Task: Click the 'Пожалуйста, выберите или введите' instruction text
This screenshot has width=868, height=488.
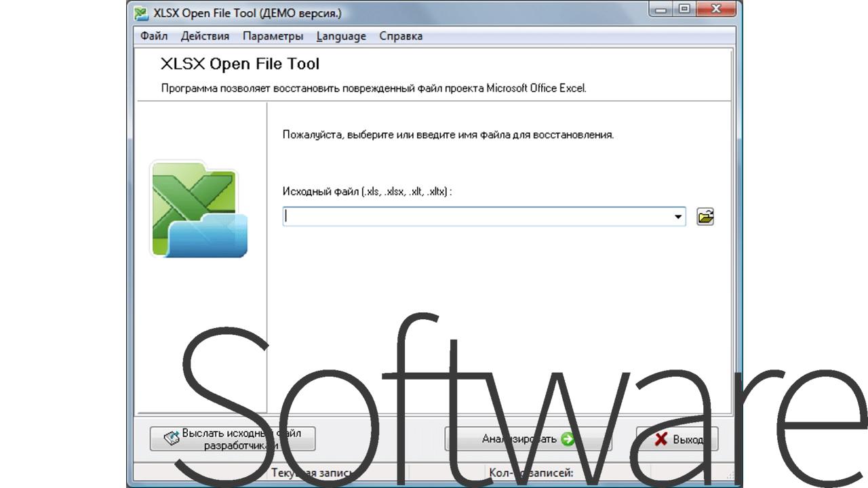Action: pos(448,135)
